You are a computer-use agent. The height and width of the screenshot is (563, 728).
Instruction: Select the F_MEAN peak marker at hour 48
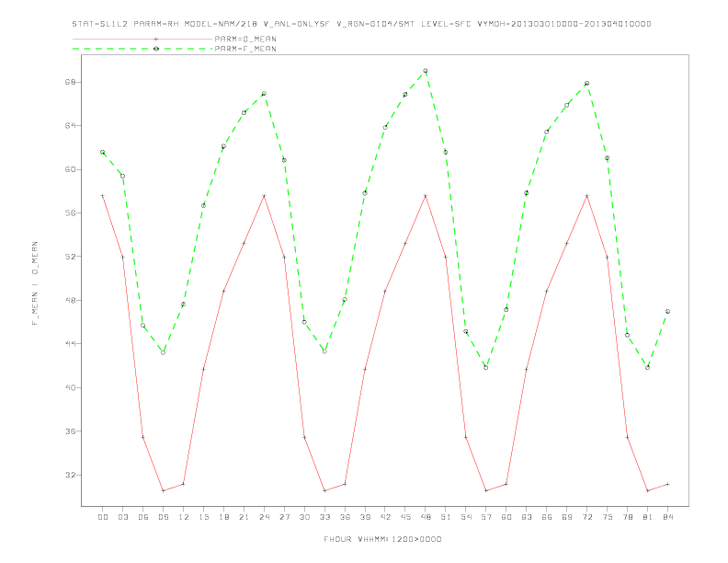426,71
